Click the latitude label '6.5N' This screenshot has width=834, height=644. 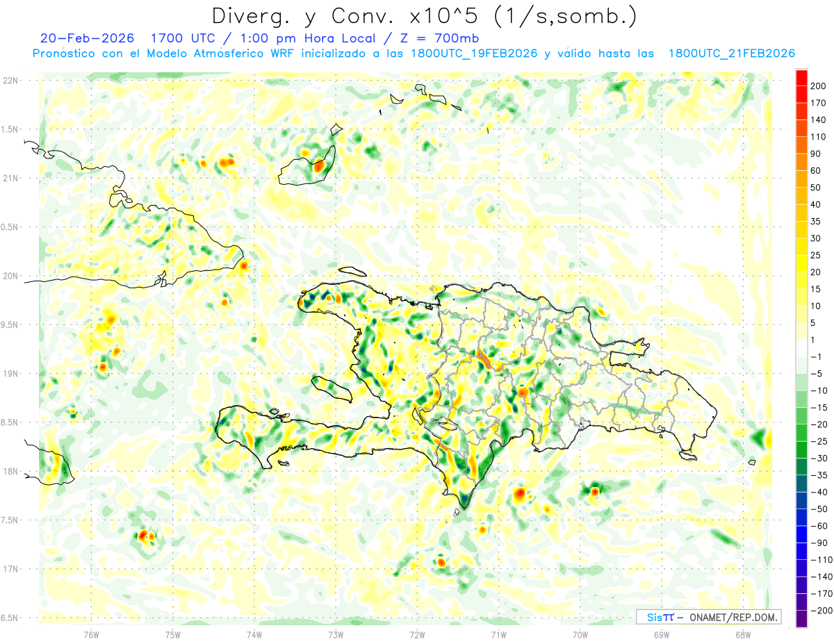pyautogui.click(x=10, y=618)
